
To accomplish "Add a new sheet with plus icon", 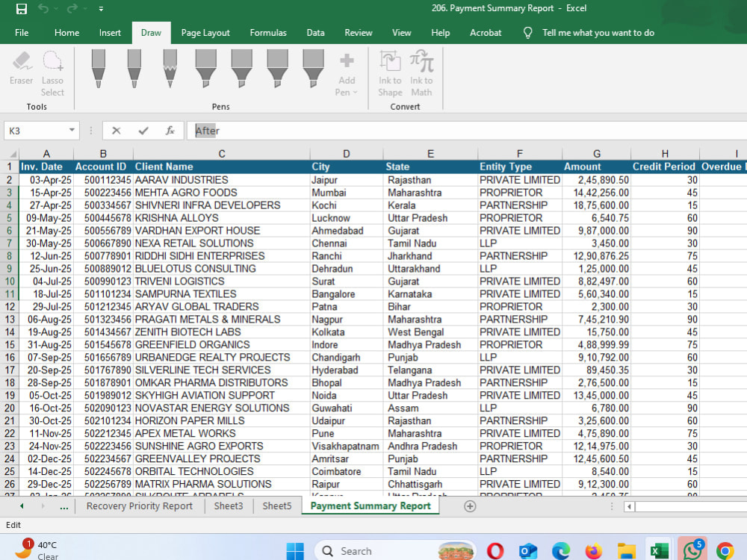I will [470, 506].
